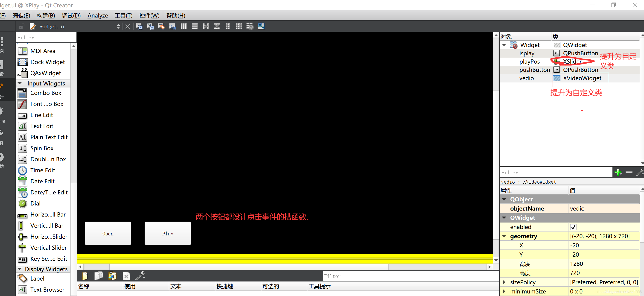The image size is (644, 296).
Task: Click the delete action icon
Action: 126,276
